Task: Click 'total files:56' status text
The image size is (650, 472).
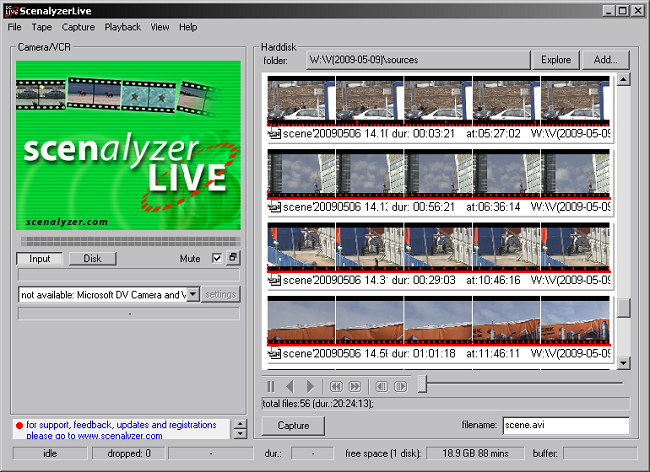Action: pyautogui.click(x=286, y=403)
